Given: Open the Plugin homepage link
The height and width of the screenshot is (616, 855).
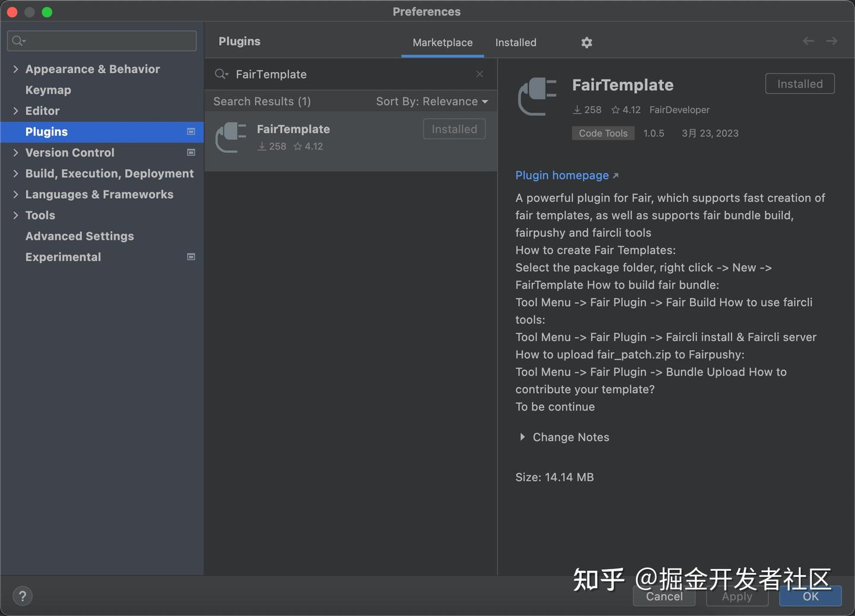Looking at the screenshot, I should [562, 175].
